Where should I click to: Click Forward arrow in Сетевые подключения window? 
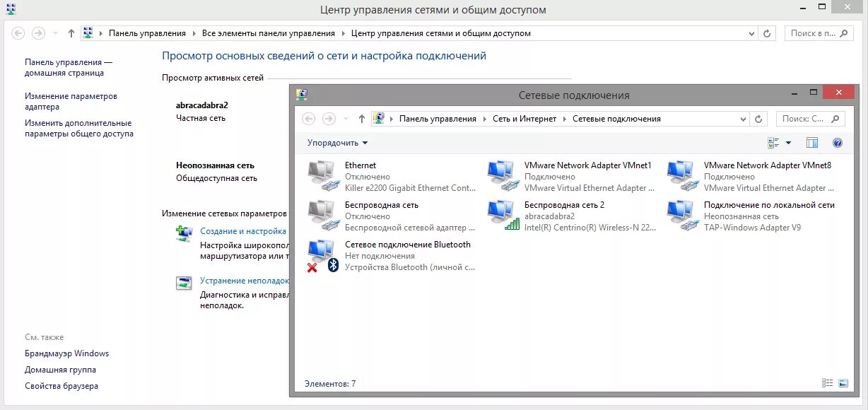(x=329, y=119)
